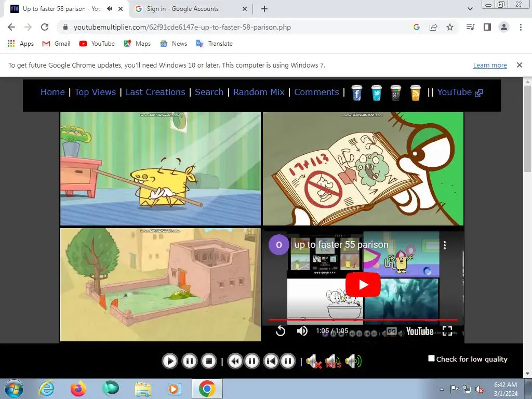Click the YouTube logo in embedded player

420,331
